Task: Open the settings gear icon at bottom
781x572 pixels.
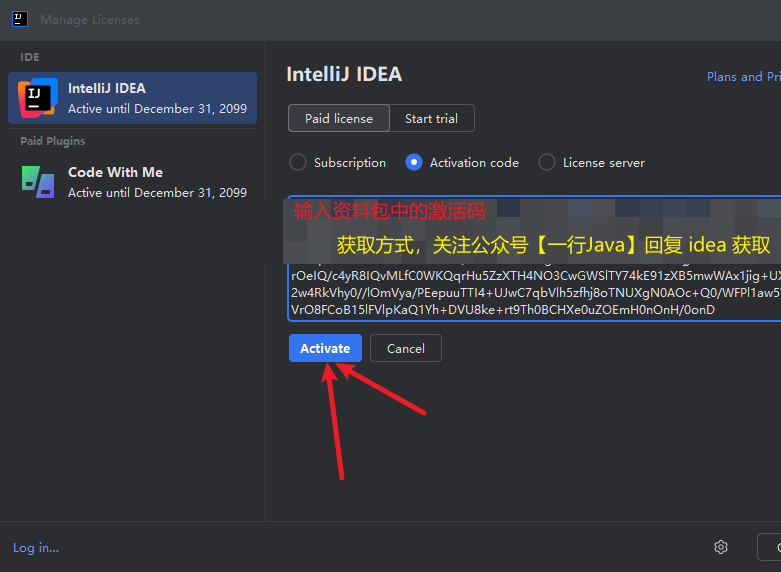Action: pos(721,547)
